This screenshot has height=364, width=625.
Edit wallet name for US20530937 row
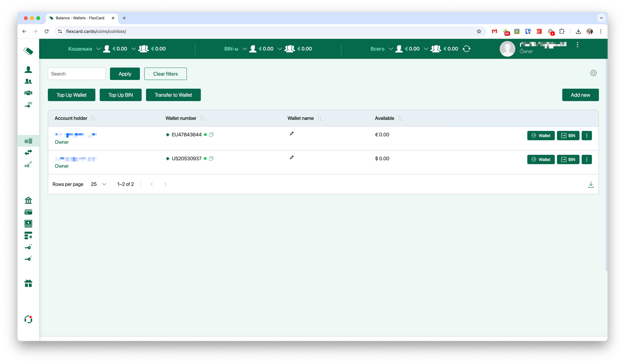tap(292, 157)
